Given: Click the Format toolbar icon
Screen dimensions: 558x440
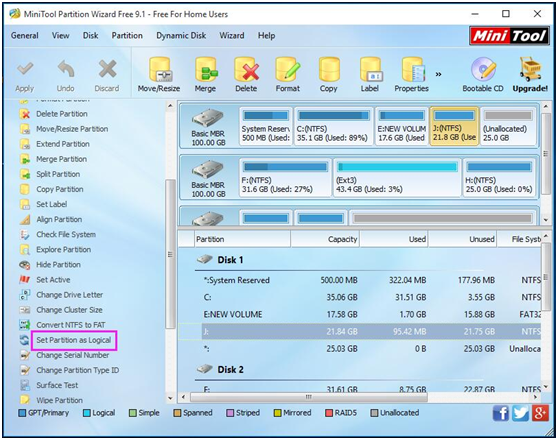Looking at the screenshot, I should (x=288, y=70).
